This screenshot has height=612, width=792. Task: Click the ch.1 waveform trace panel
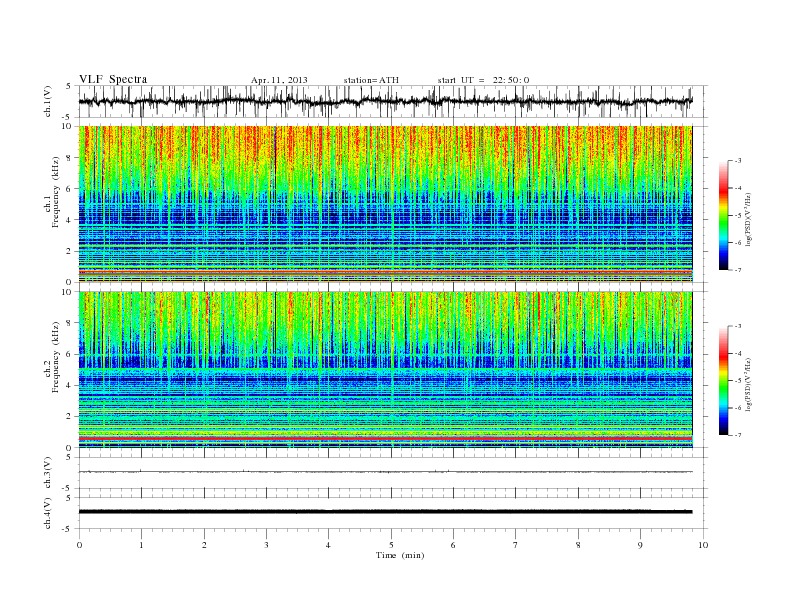tap(392, 101)
